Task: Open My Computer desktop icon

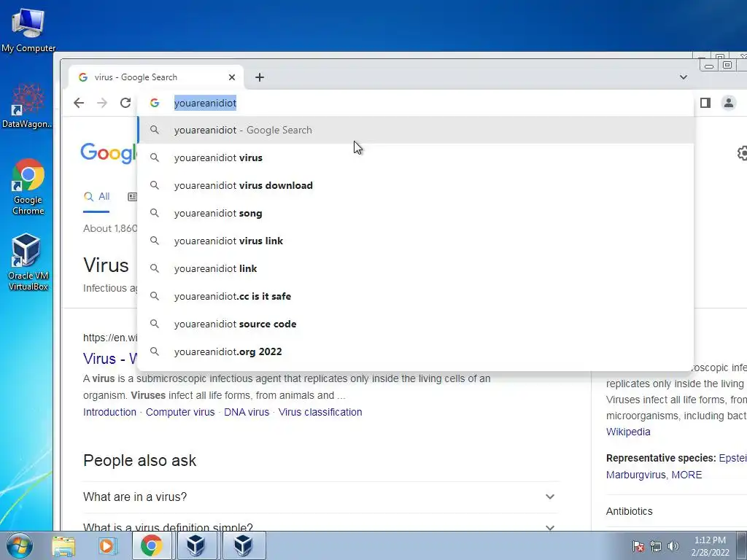Action: [x=28, y=31]
